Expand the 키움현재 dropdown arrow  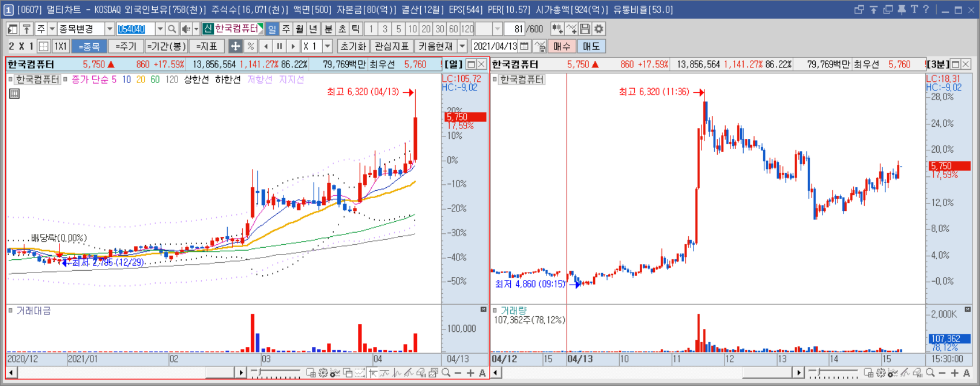pos(462,47)
